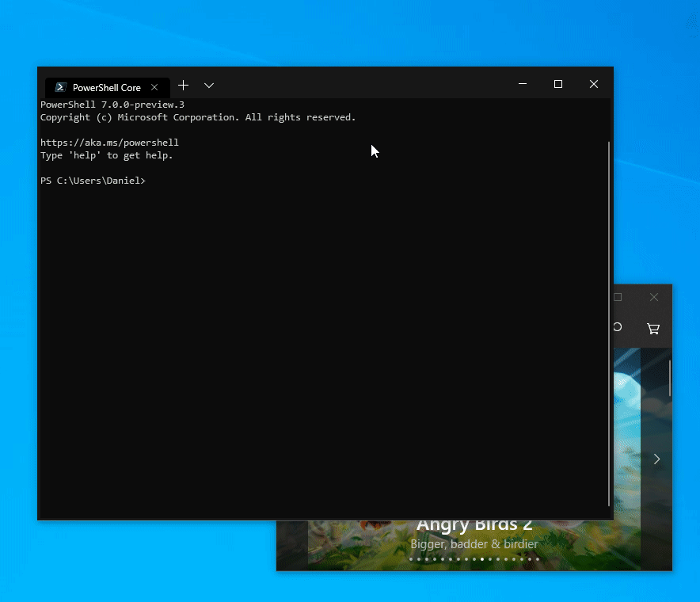
Task: Click the https://aka.ms/powershell text
Action: click(x=109, y=143)
